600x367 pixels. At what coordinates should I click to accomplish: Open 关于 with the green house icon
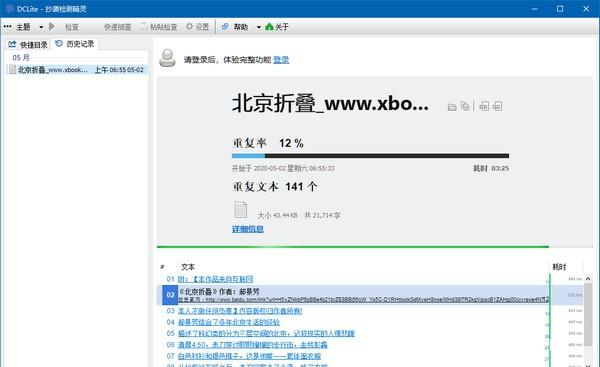(x=277, y=27)
